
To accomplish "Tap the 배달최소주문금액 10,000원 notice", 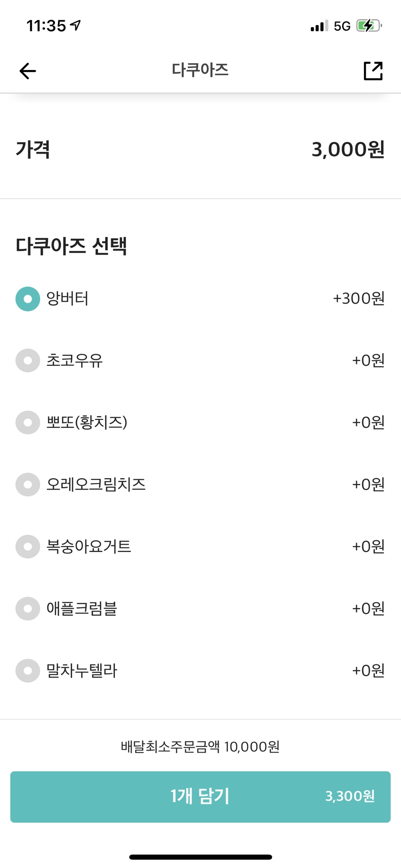I will (x=200, y=746).
